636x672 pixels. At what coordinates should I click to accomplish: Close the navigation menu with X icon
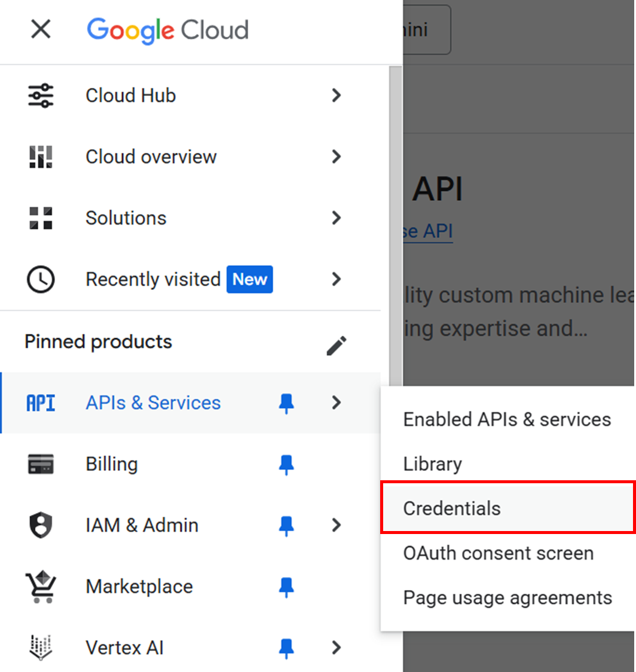tap(41, 29)
